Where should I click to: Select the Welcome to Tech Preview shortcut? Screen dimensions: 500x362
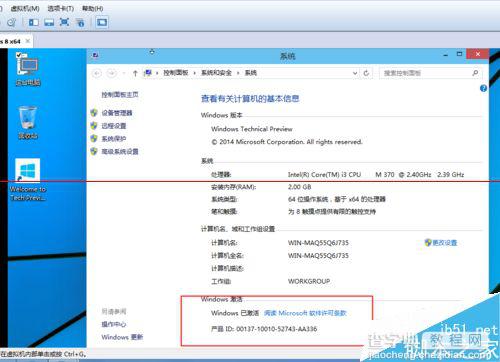(28, 180)
